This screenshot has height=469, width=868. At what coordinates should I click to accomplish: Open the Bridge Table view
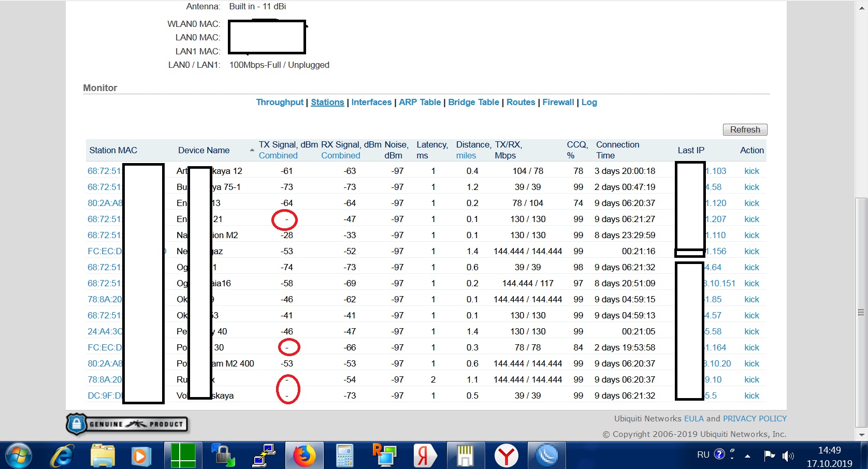click(473, 102)
